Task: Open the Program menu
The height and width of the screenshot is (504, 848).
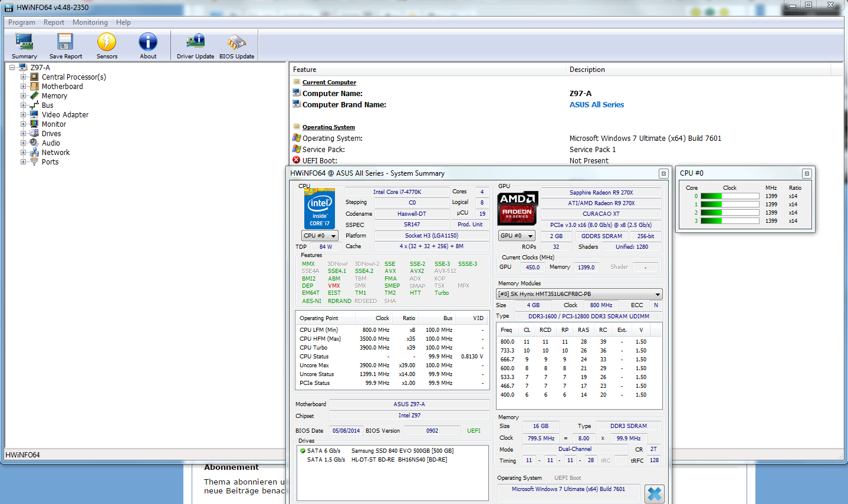Action: [x=22, y=22]
